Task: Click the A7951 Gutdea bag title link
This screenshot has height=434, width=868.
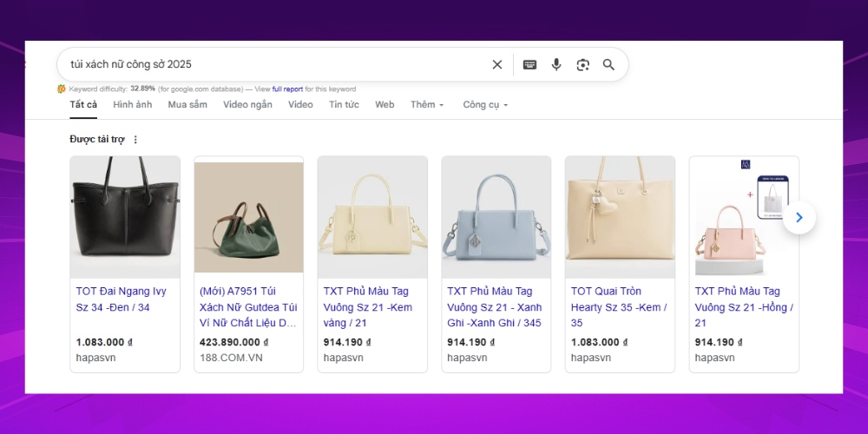Action: (x=248, y=306)
